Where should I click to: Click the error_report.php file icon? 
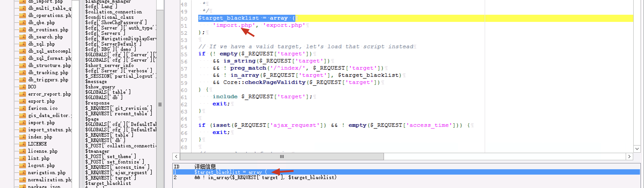(x=23, y=94)
